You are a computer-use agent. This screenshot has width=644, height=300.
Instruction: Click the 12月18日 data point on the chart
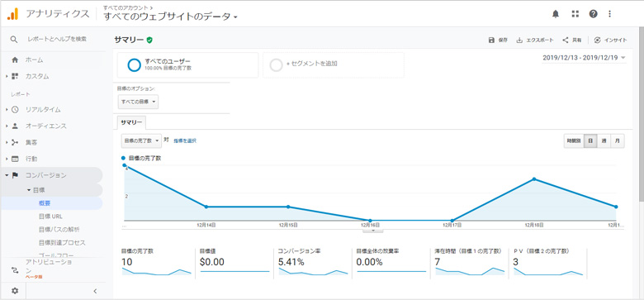tap(534, 179)
